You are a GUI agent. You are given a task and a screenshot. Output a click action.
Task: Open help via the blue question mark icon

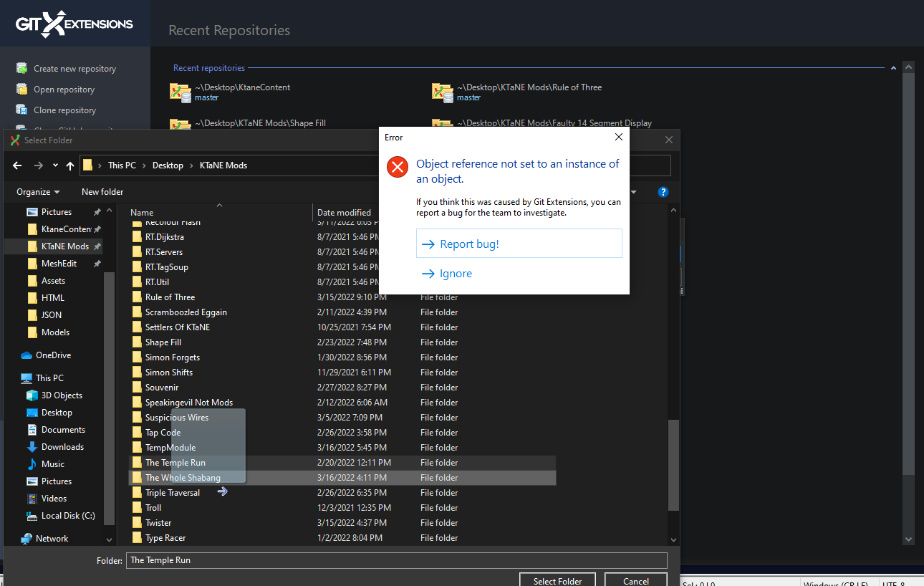click(663, 191)
